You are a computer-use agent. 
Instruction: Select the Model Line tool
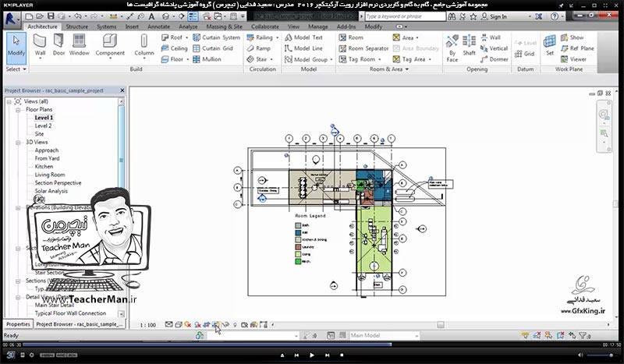point(304,48)
